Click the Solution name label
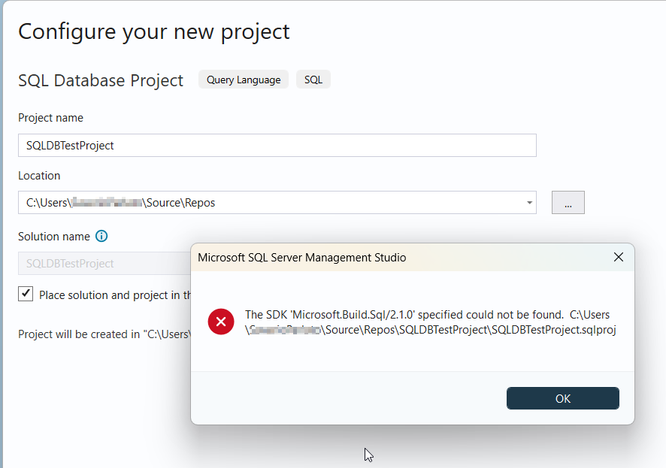The image size is (666, 468). coord(54,237)
